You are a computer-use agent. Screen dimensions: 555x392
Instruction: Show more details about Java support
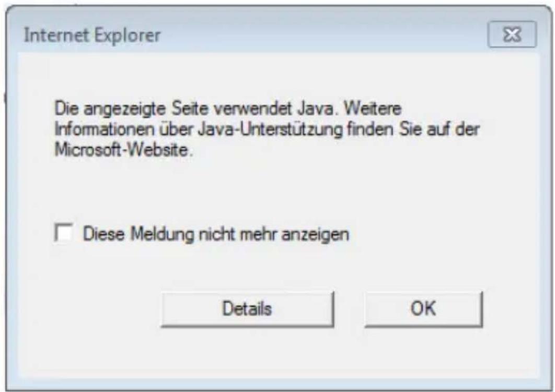247,309
